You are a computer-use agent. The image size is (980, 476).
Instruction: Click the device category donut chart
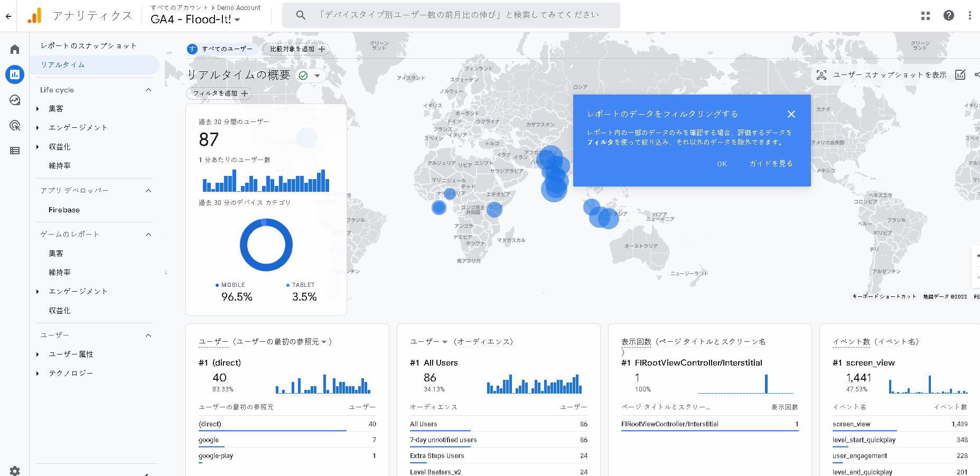coord(266,245)
